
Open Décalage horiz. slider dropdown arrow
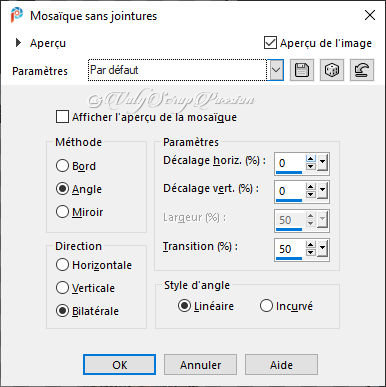322,163
